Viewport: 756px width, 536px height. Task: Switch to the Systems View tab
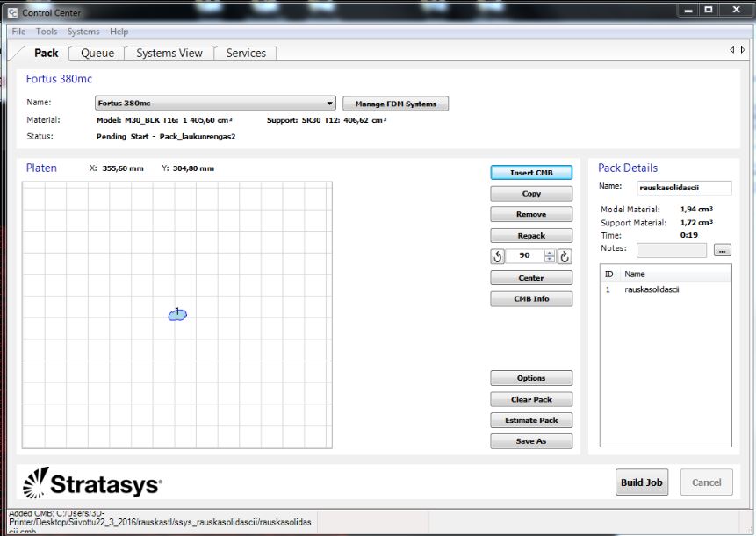(169, 53)
